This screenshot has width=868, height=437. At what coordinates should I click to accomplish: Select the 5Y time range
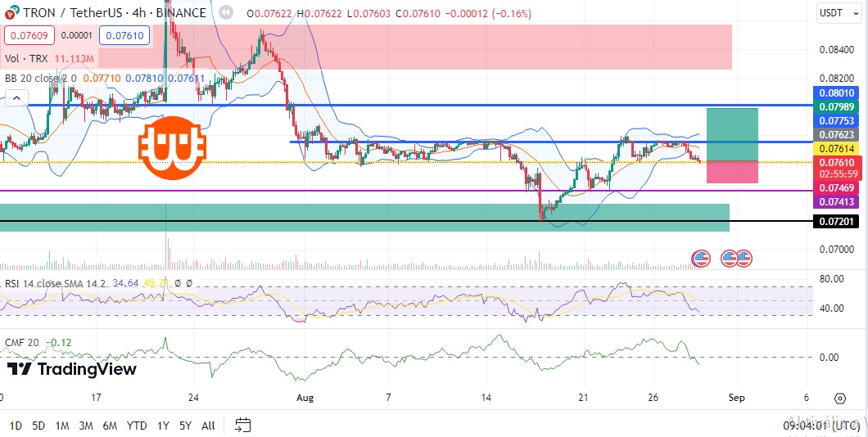click(x=185, y=426)
